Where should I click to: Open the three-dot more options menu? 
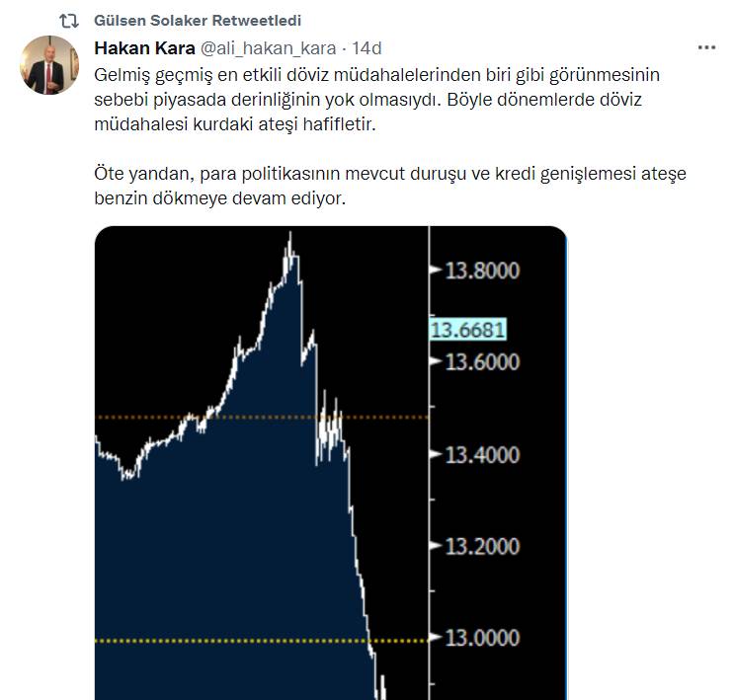(706, 47)
